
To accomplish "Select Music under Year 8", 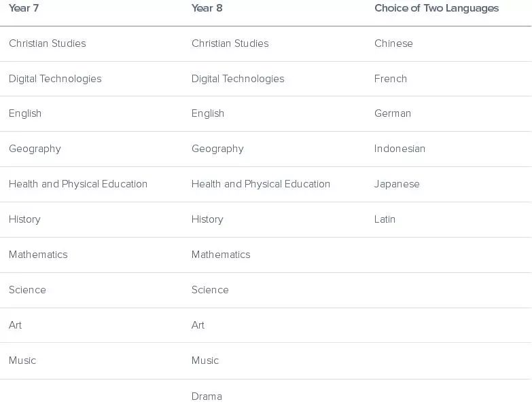I will (205, 361).
